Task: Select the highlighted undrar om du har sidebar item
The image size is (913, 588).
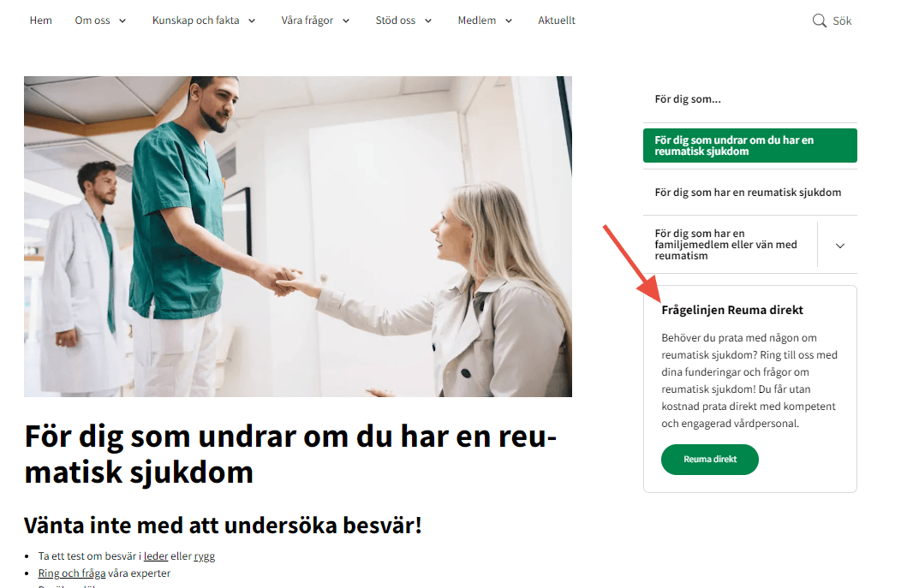Action: pos(750,146)
